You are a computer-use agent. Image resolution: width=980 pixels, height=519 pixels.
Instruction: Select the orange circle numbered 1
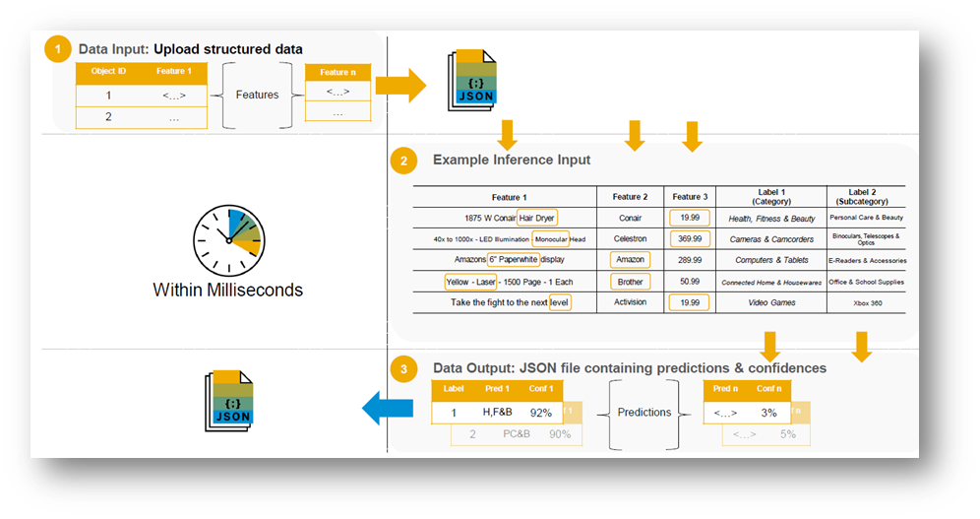pyautogui.click(x=59, y=47)
